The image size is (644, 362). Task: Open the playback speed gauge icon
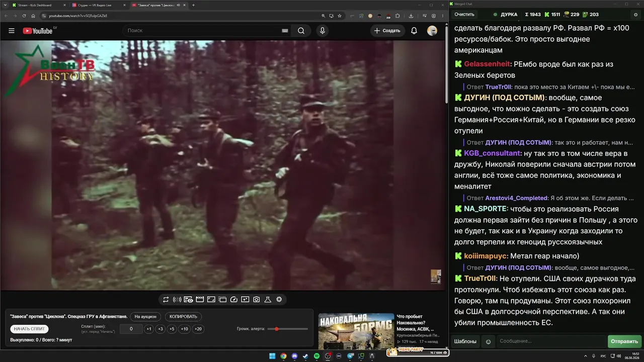(x=233, y=300)
